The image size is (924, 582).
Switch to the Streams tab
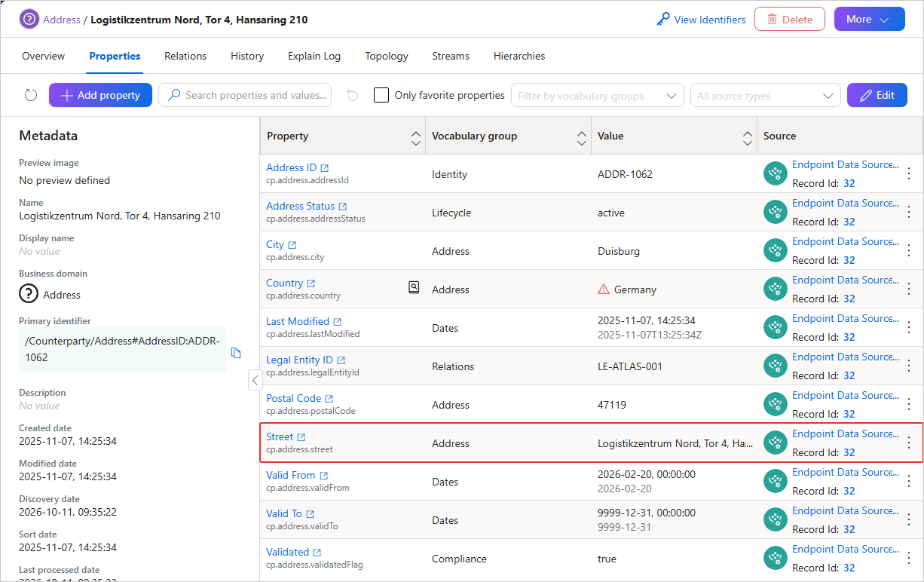[x=451, y=56]
